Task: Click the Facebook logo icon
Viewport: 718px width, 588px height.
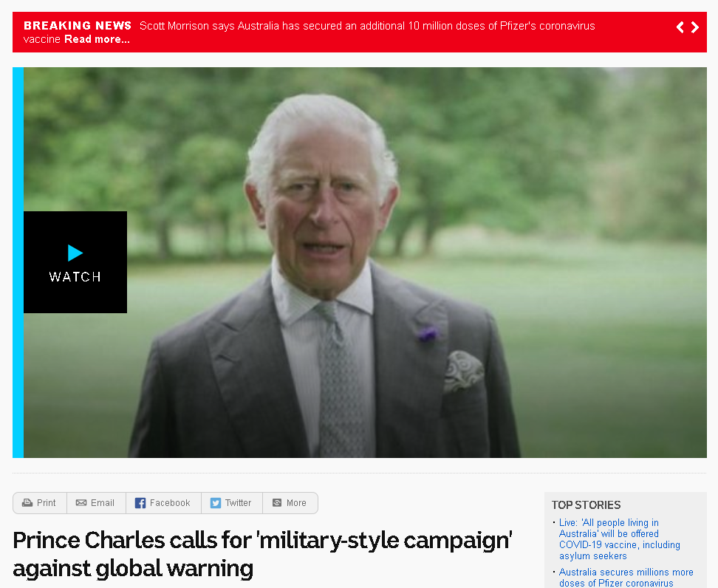Action: (x=140, y=503)
